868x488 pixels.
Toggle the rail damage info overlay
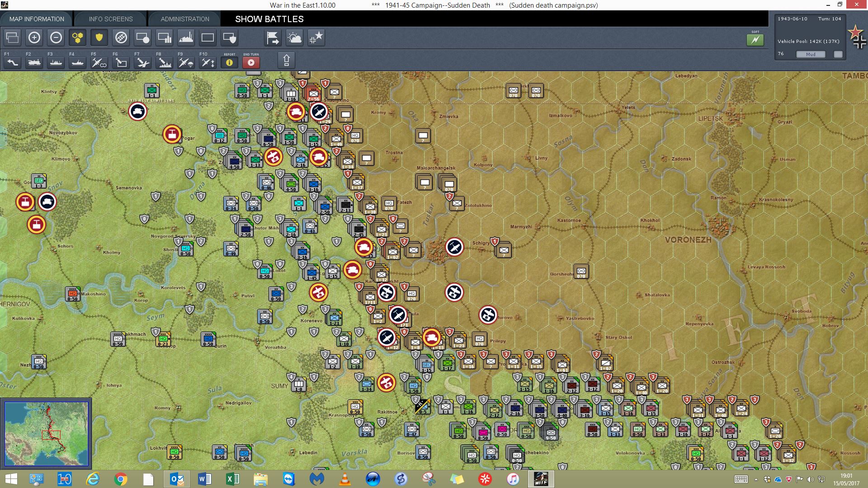[121, 38]
